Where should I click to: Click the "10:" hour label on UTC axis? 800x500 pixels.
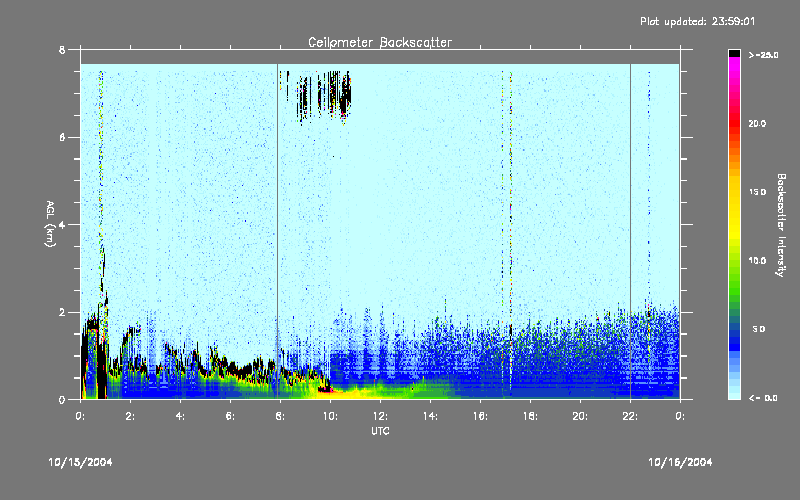click(x=330, y=416)
